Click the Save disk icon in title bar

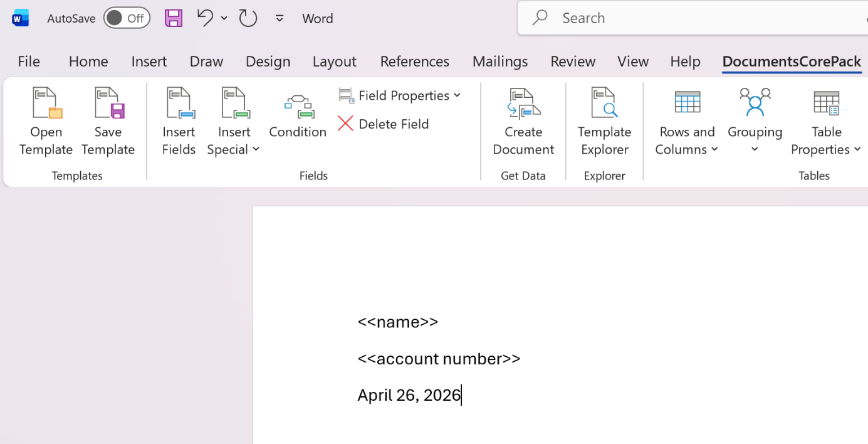tap(174, 18)
